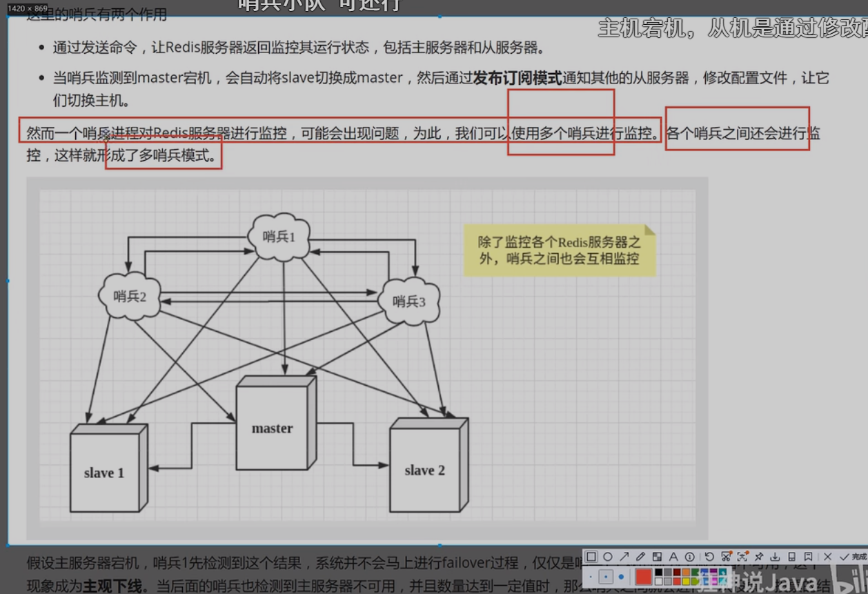The image size is (868, 594).
Task: Pick the yellow color swatch
Action: (x=686, y=582)
